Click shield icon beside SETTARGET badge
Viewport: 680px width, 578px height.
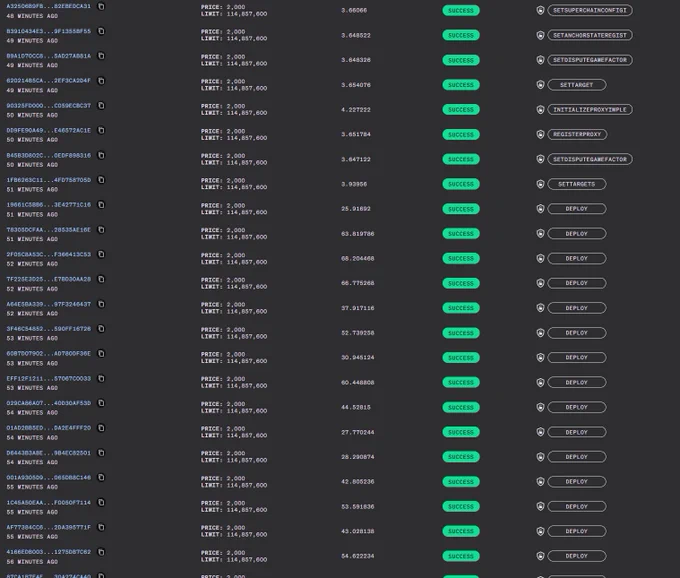[x=540, y=85]
